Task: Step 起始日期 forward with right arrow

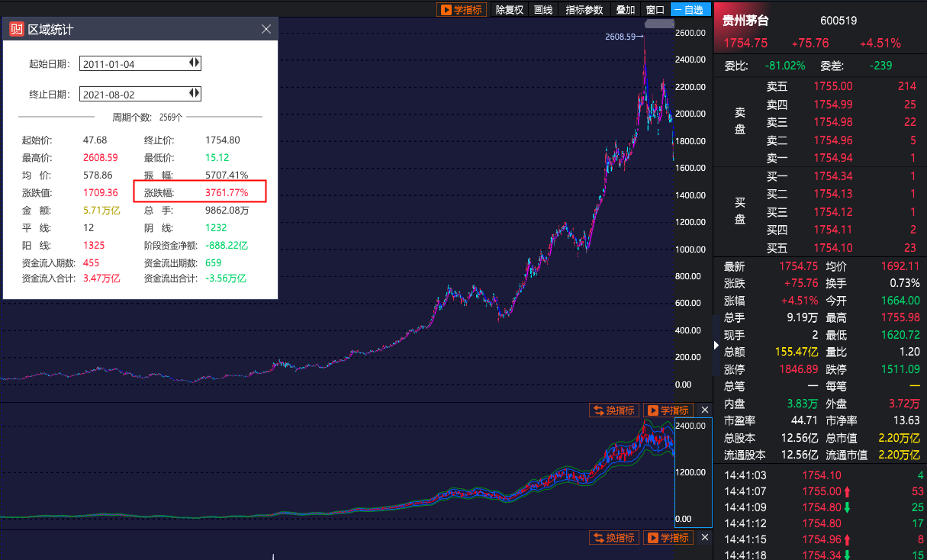Action: [x=198, y=63]
